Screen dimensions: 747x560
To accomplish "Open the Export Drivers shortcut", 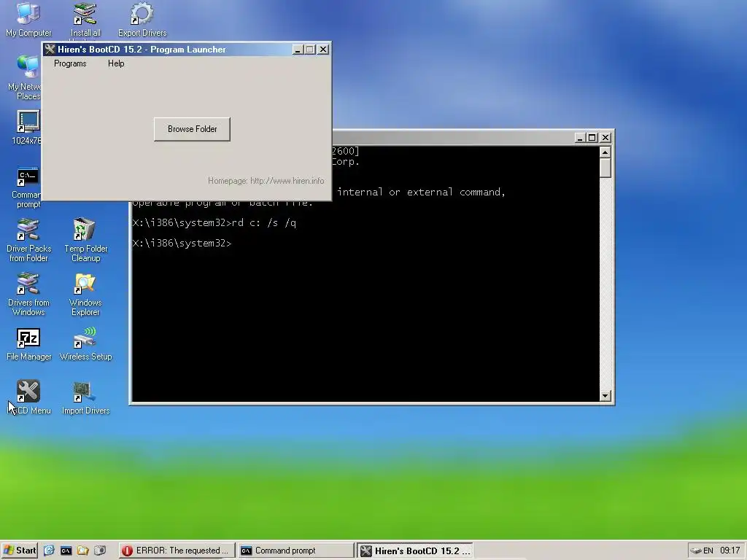I will pyautogui.click(x=142, y=19).
